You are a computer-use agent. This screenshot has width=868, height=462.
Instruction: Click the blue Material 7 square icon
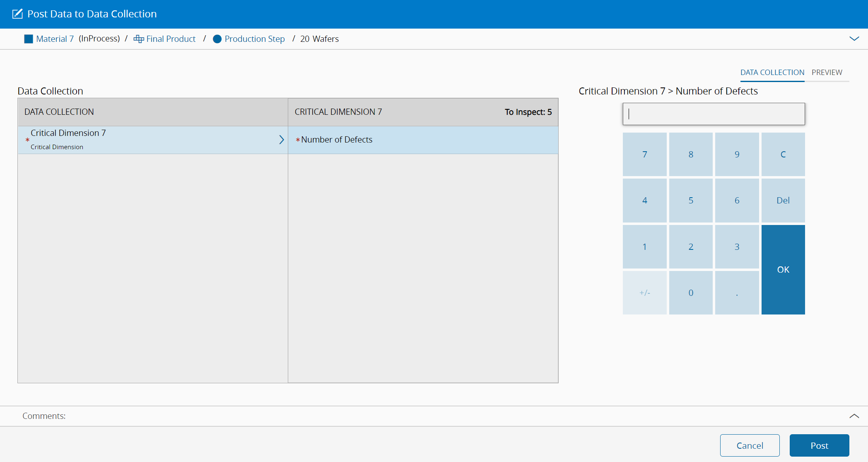click(x=29, y=39)
